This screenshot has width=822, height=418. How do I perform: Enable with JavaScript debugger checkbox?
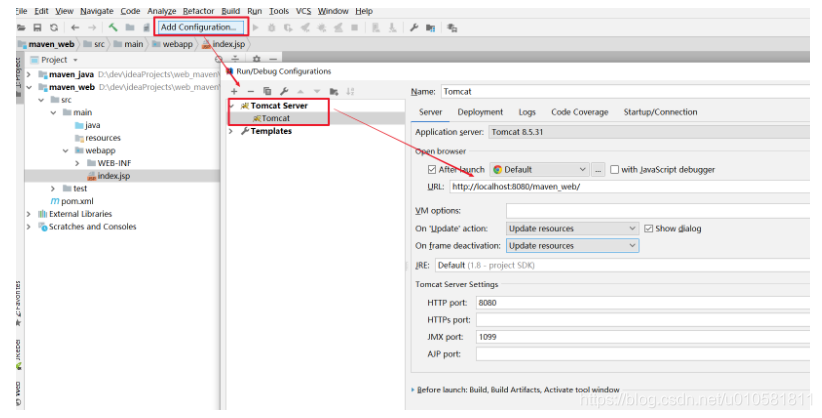coord(614,169)
